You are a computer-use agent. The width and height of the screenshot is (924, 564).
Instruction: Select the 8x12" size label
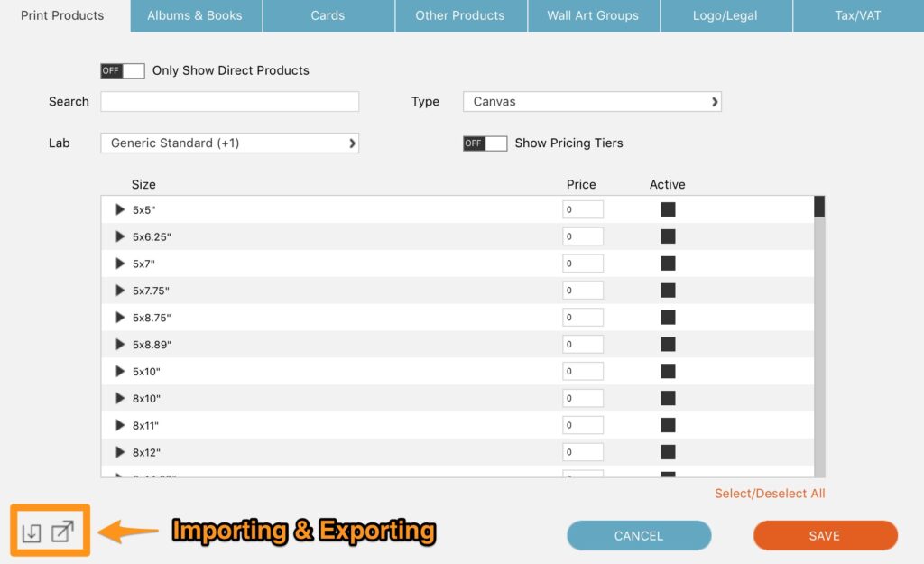(146, 453)
